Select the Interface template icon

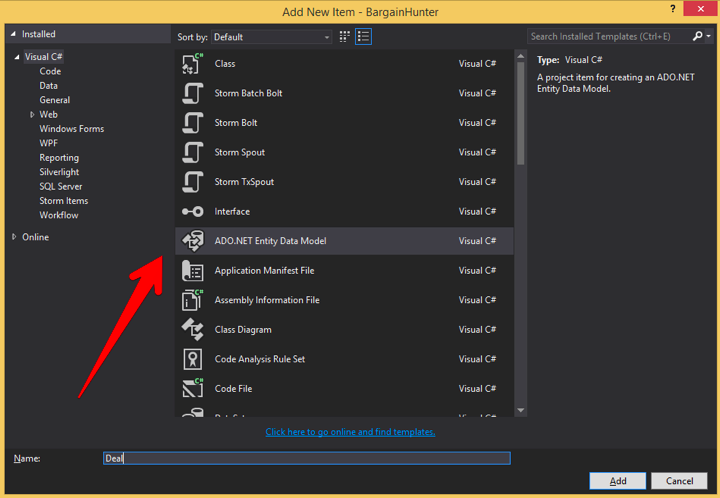[x=192, y=212]
